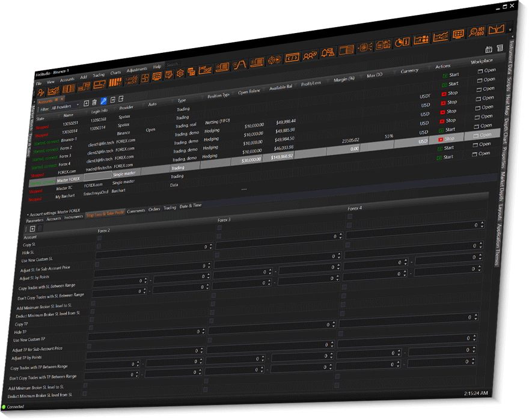
Task: Click the alert bell toolbar icon
Action: click(329, 53)
